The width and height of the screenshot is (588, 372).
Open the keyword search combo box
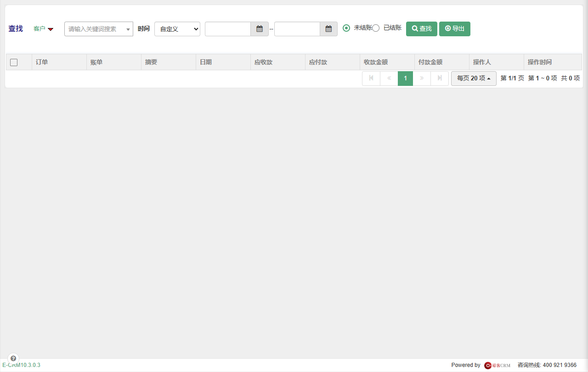coord(99,29)
